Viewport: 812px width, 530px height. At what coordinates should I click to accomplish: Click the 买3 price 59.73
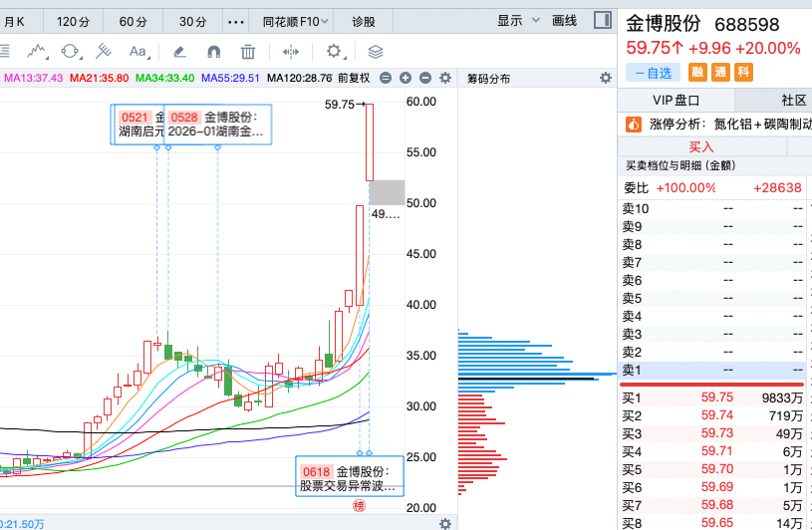tap(717, 433)
